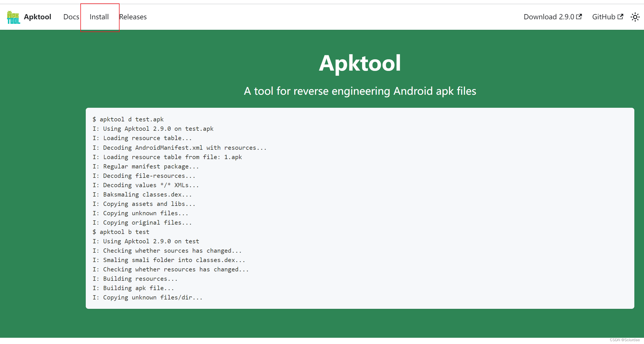This screenshot has width=644, height=344.
Task: Click the '$ apktool b test' command line
Action: [x=121, y=232]
